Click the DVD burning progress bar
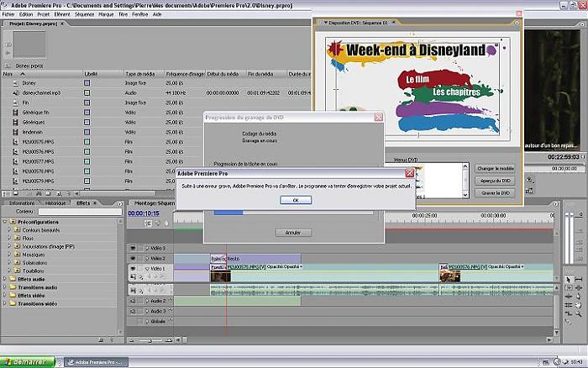 pos(294,213)
